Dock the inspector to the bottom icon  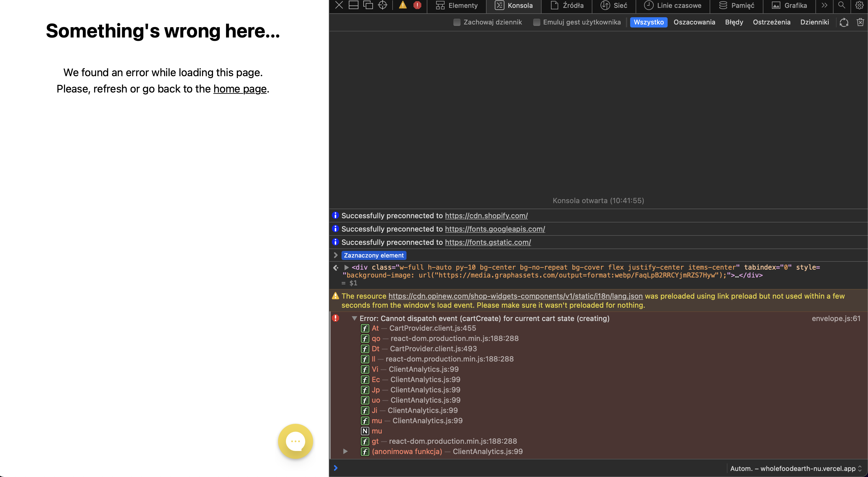coord(353,5)
